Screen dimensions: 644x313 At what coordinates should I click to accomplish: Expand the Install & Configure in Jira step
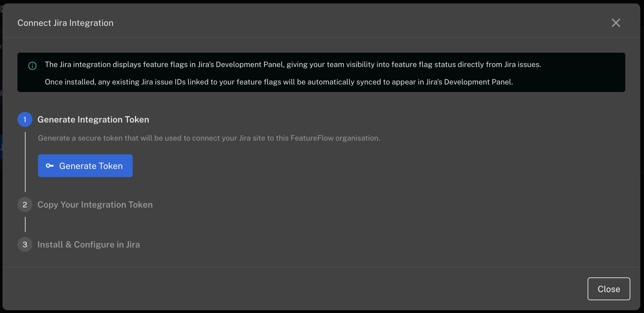click(x=88, y=244)
